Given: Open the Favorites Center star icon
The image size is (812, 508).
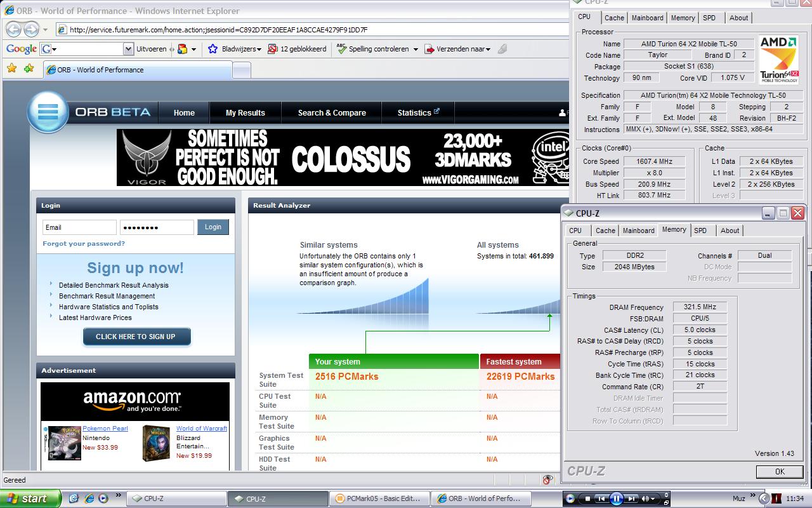Looking at the screenshot, I should pyautogui.click(x=11, y=69).
